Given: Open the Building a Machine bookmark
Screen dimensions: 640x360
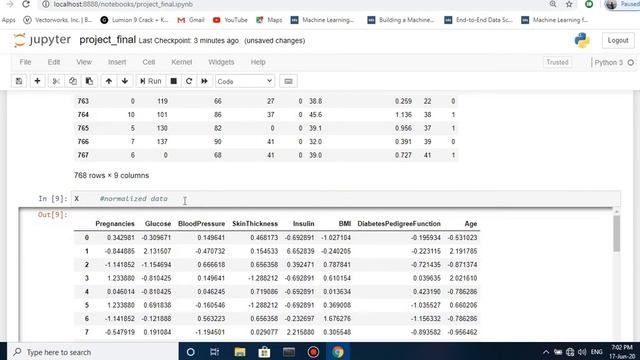Looking at the screenshot, I should coord(401,20).
